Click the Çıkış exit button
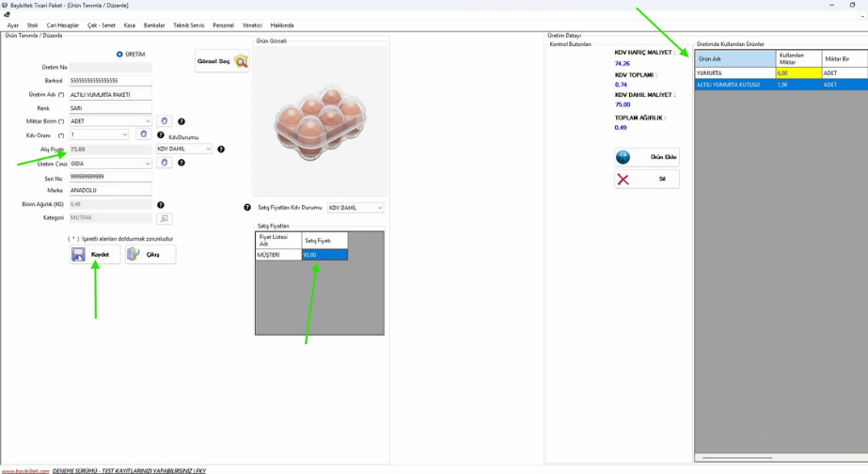868x474 pixels. [150, 254]
